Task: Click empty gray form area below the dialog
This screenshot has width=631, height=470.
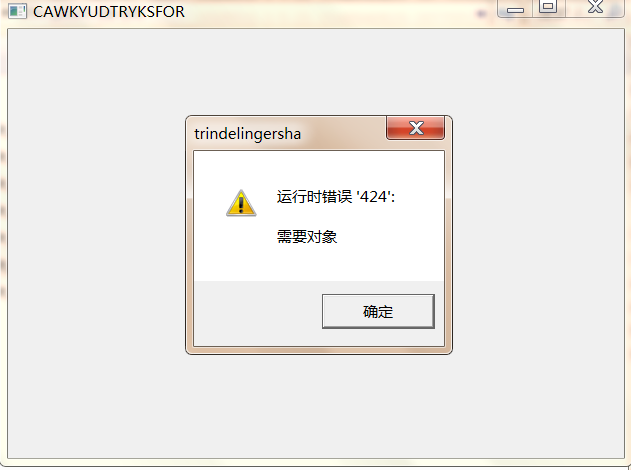Action: (316, 406)
